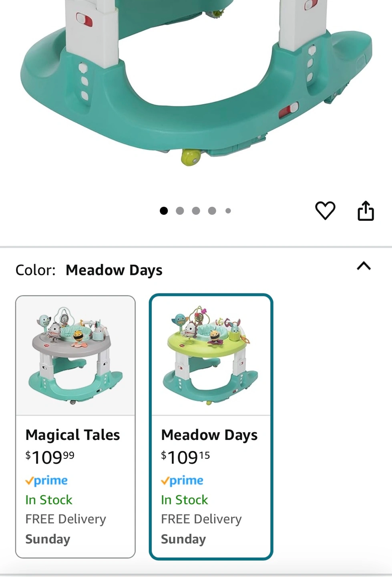The image size is (392, 577).
Task: Tap "FREE Delivery" on the Meadow Days card
Action: click(201, 519)
